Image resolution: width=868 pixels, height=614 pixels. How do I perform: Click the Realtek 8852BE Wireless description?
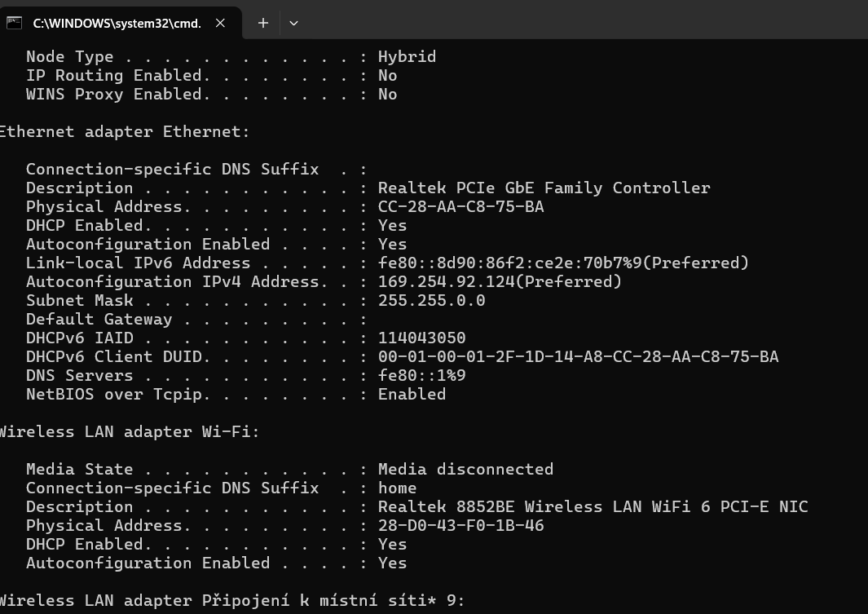point(593,507)
